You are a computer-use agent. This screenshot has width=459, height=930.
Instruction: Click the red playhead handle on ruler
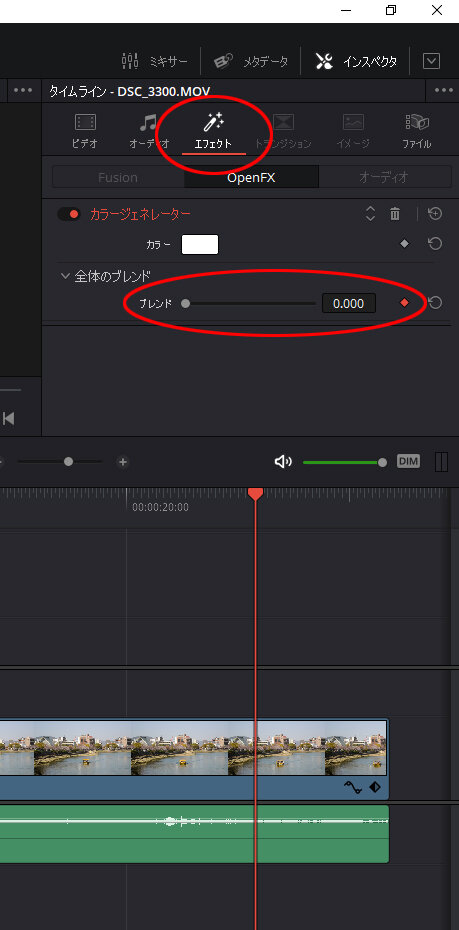(x=256, y=493)
